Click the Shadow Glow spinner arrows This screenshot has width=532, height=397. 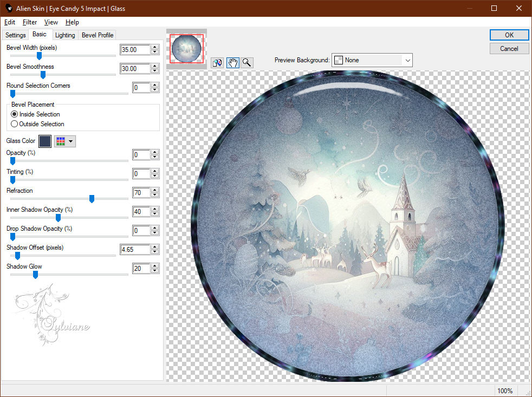click(x=155, y=269)
